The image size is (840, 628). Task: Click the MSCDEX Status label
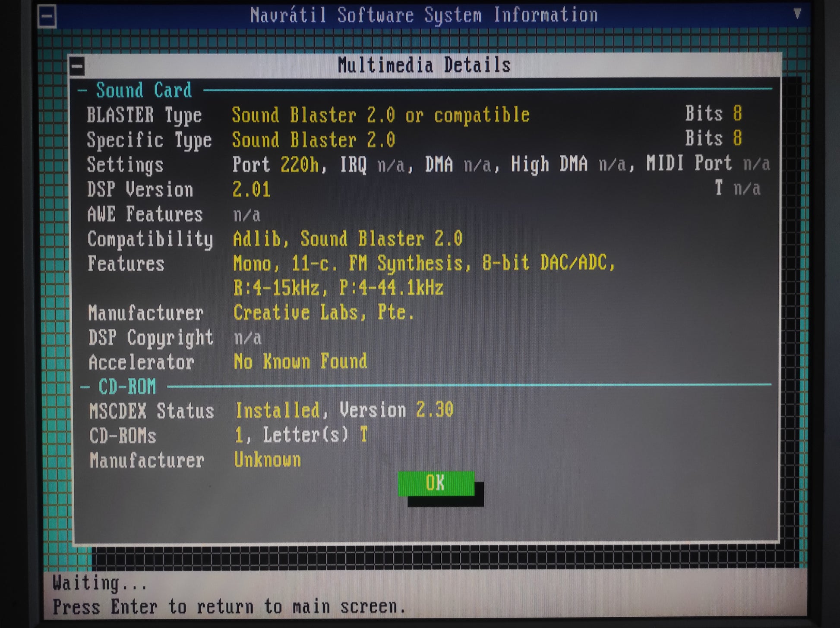coord(152,411)
